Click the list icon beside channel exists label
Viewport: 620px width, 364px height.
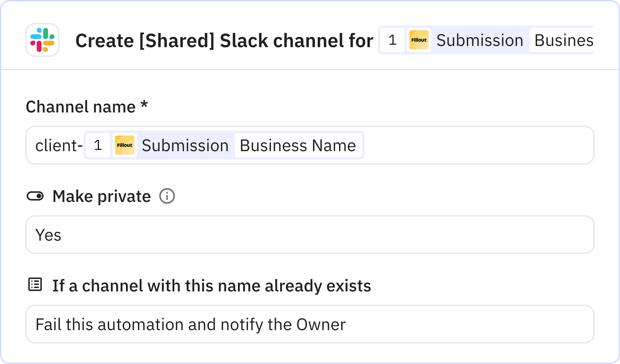[x=35, y=284]
